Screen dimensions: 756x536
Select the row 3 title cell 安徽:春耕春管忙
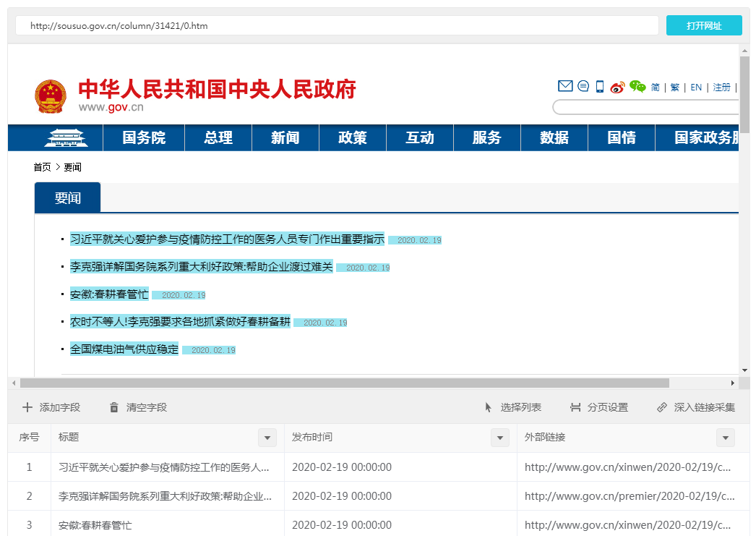tap(167, 524)
